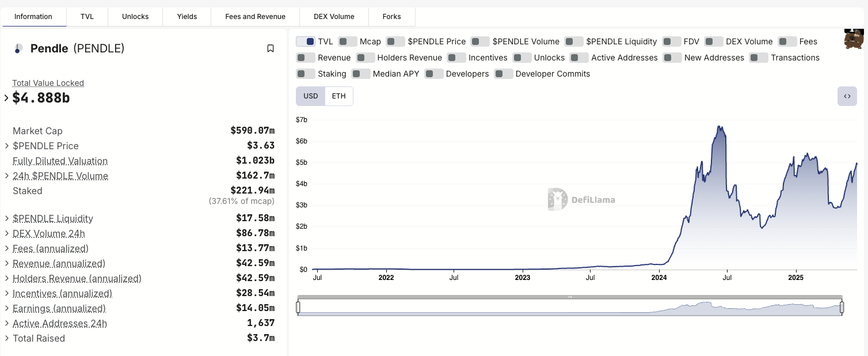Image resolution: width=868 pixels, height=356 pixels.
Task: Enable the $PENDLE Price series
Action: pos(395,41)
